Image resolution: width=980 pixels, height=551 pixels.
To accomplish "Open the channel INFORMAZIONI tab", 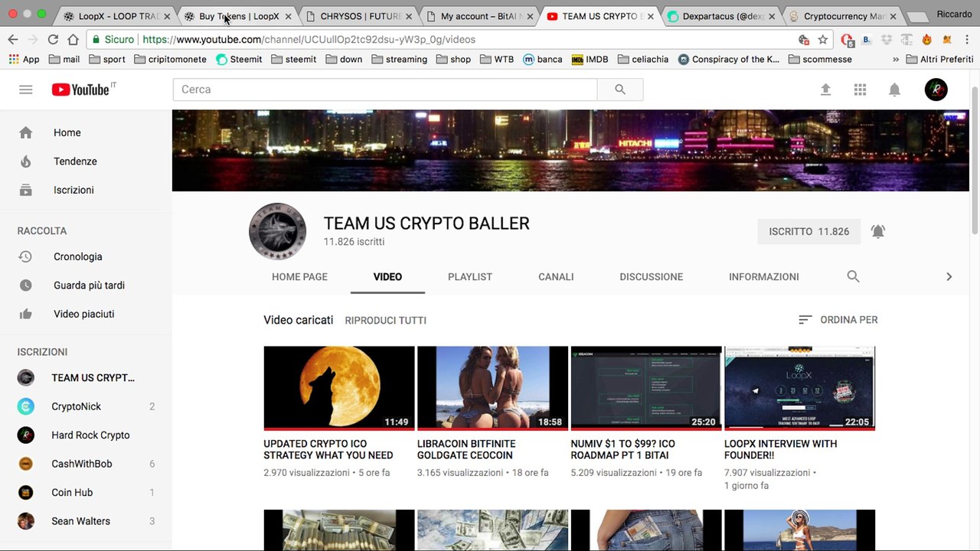I will tap(764, 277).
